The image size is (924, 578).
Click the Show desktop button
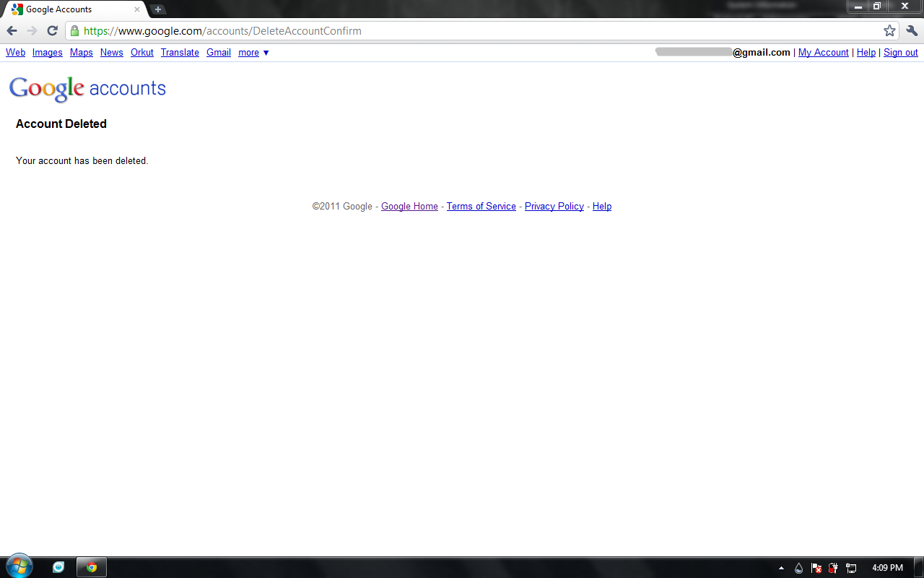pyautogui.click(x=918, y=567)
